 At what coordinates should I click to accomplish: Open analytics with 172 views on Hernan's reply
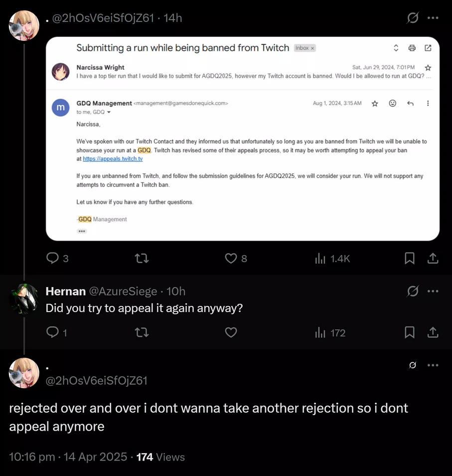click(330, 333)
